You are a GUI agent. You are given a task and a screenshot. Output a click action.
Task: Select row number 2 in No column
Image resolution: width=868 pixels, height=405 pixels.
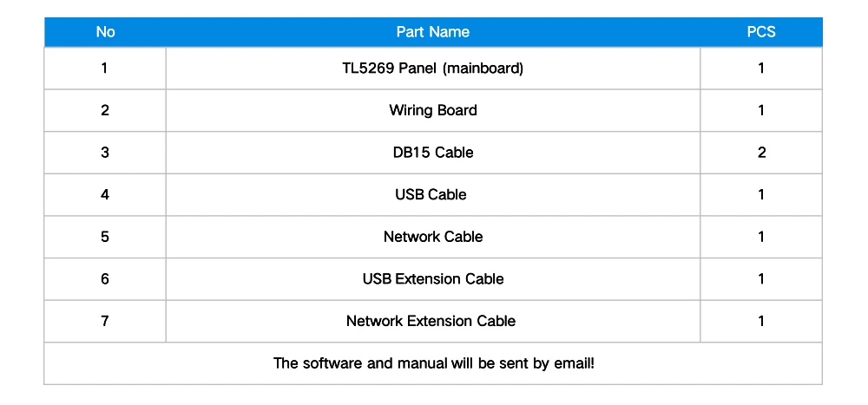(105, 110)
